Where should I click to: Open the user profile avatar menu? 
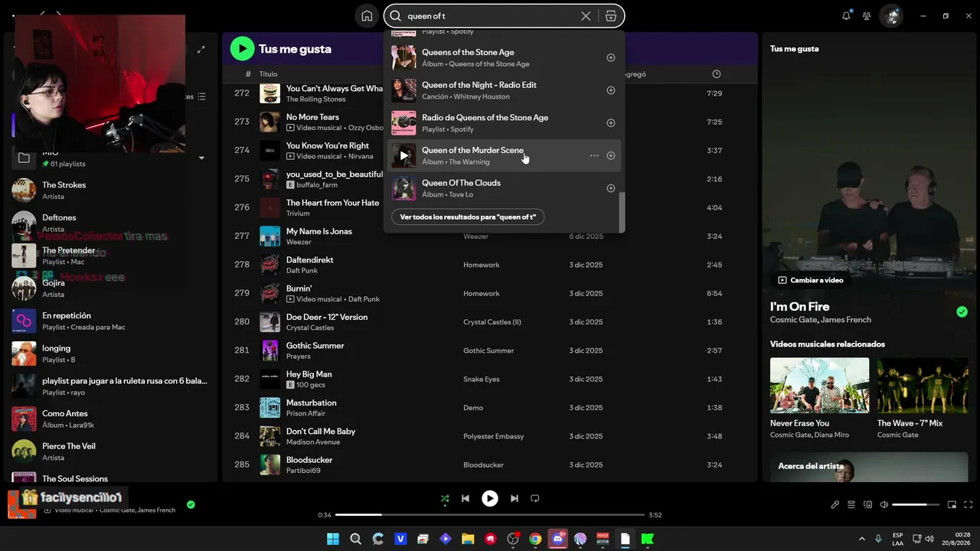pos(890,16)
